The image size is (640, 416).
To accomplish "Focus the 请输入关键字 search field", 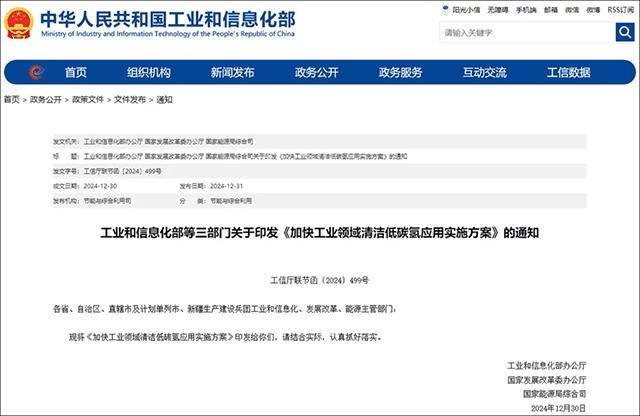I will click(527, 32).
